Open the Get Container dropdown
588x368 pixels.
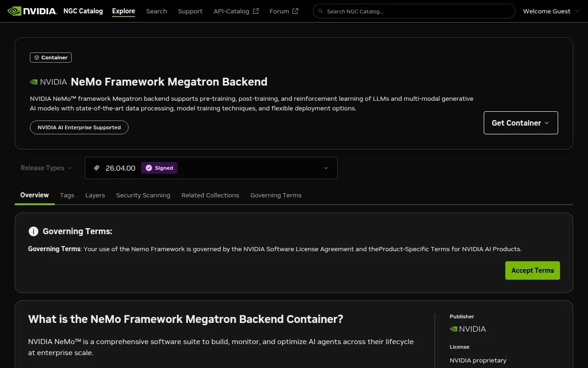click(520, 123)
